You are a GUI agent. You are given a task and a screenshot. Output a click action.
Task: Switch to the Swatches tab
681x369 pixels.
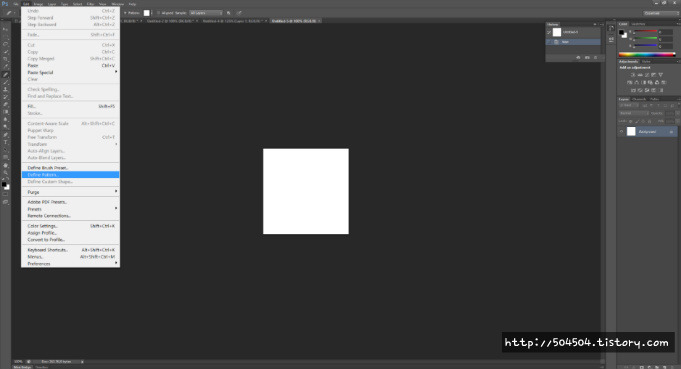(638, 24)
